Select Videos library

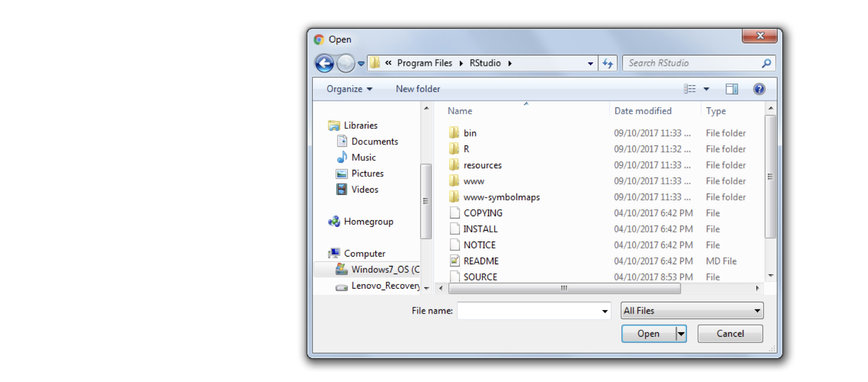coord(358,189)
